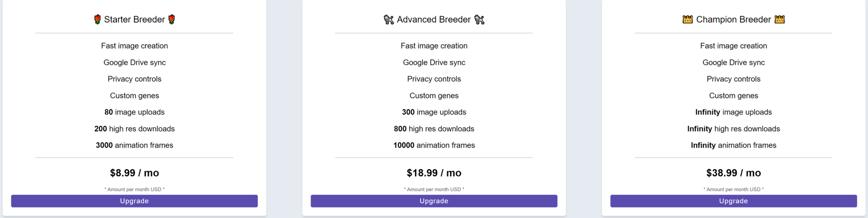Upgrade to the Champion Breeder plan
The image size is (868, 218).
pos(734,201)
